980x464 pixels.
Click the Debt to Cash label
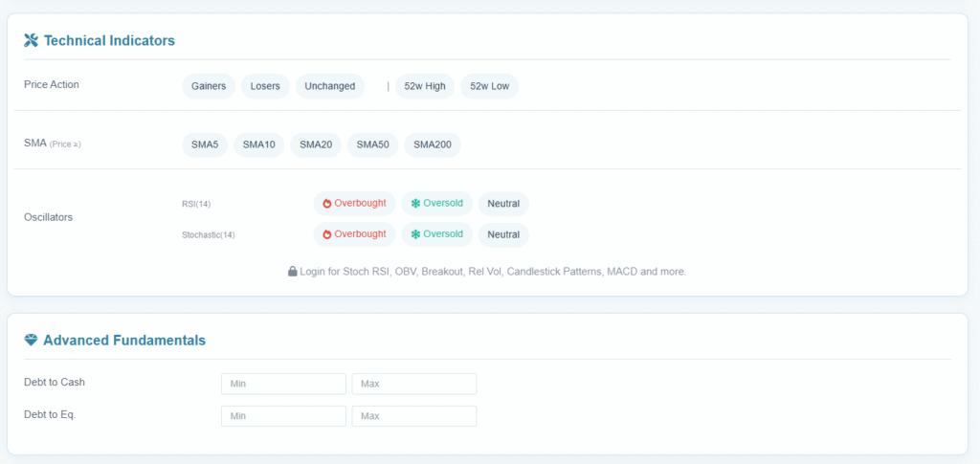pyautogui.click(x=55, y=382)
